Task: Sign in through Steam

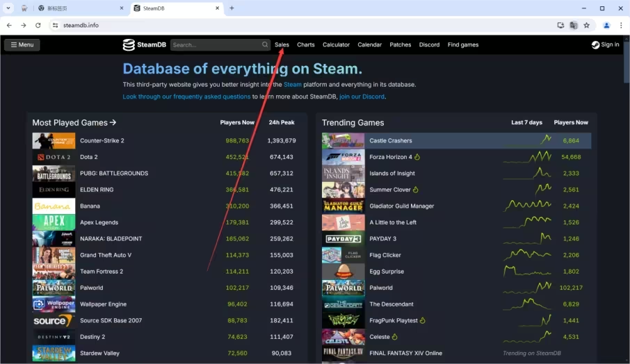Action: click(605, 44)
